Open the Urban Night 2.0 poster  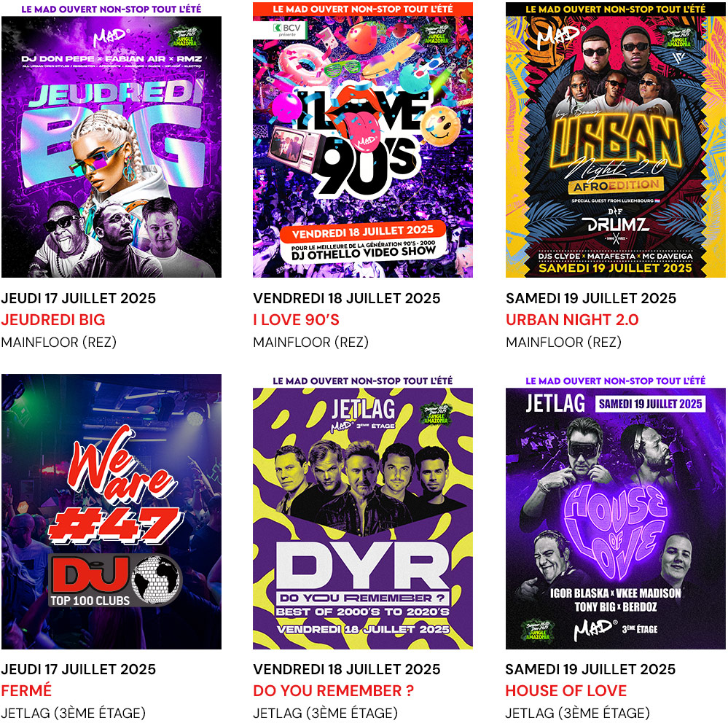click(x=615, y=140)
